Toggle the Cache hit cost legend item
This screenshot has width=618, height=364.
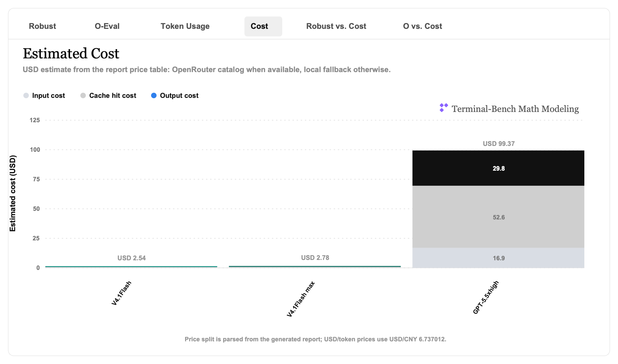click(108, 95)
